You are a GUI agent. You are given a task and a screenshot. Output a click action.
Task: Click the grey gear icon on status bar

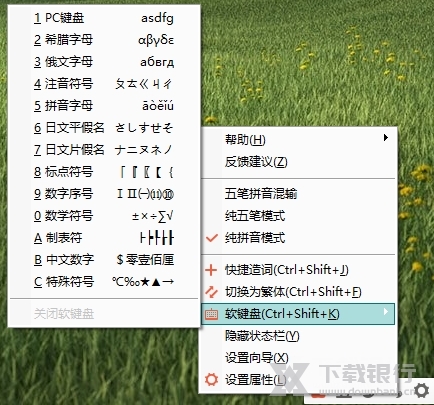click(421, 391)
